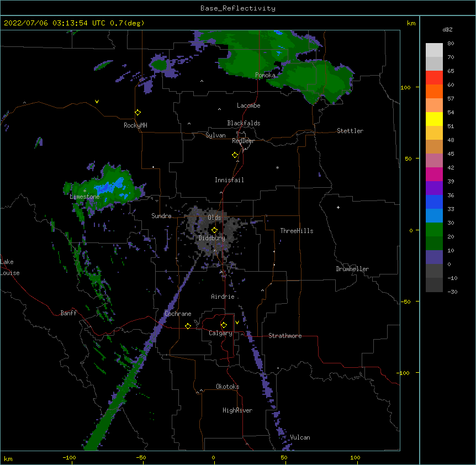Click the Okotoks label

click(x=228, y=387)
